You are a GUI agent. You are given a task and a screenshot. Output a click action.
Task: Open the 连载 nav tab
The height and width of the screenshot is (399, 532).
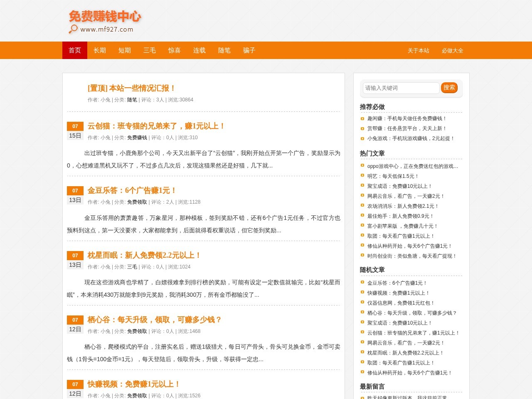click(199, 50)
